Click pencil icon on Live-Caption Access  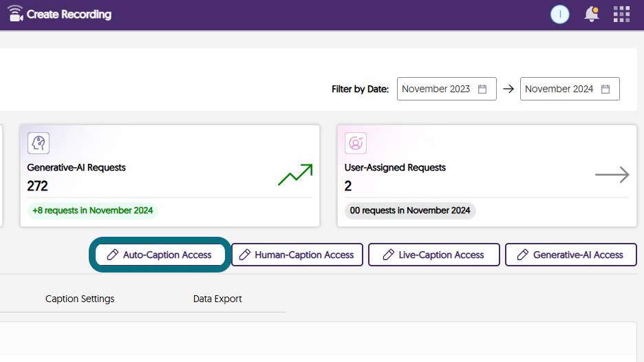pyautogui.click(x=389, y=255)
